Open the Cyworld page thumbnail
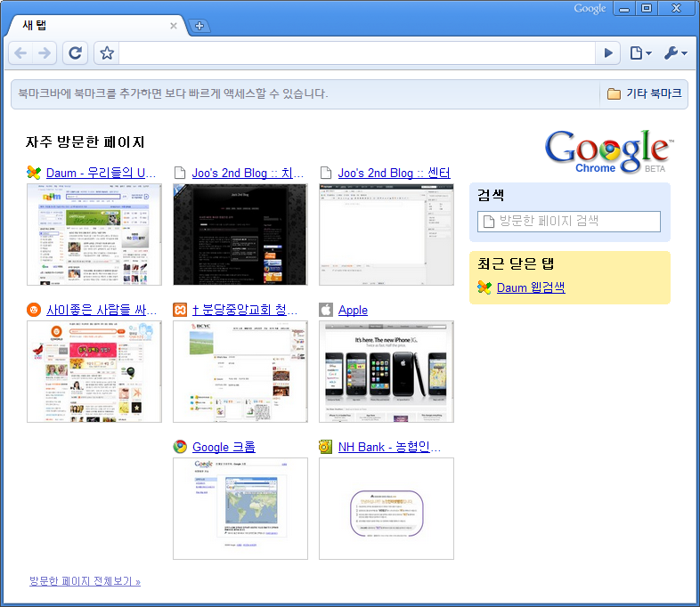This screenshot has width=700, height=607. tap(94, 371)
